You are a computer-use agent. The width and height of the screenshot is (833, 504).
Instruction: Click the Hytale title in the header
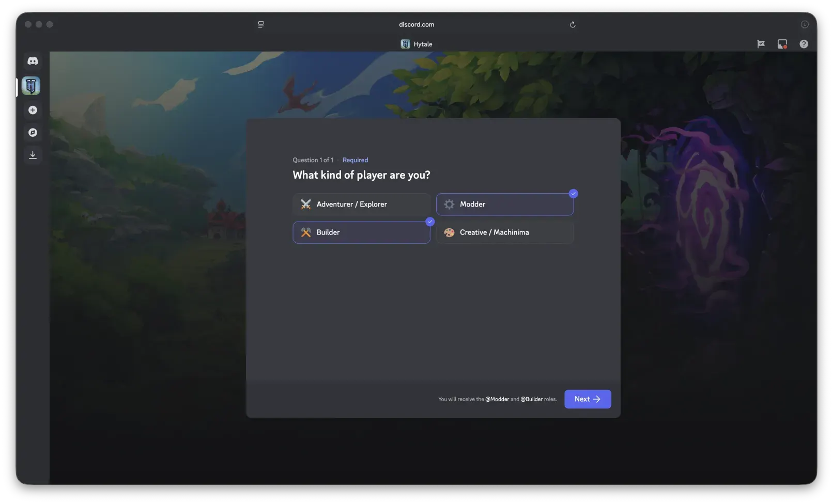pyautogui.click(x=422, y=44)
